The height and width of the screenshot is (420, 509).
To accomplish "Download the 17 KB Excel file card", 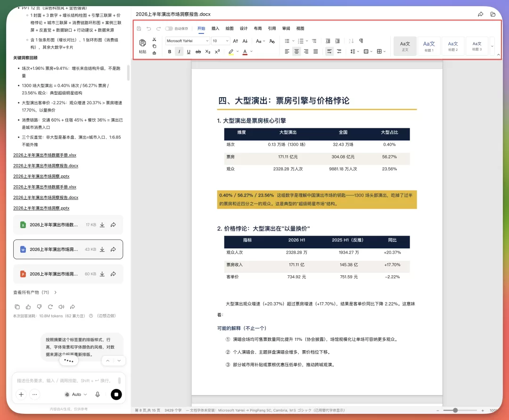I will (x=102, y=224).
